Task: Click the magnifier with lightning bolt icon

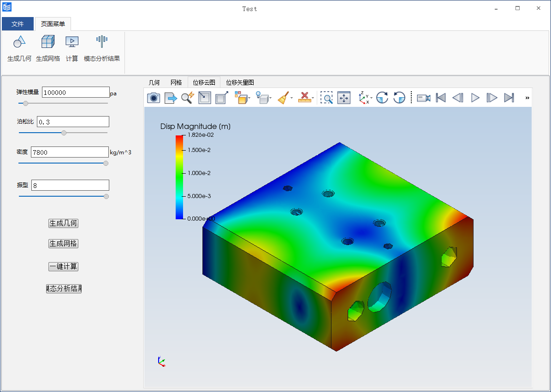Action: pos(188,98)
